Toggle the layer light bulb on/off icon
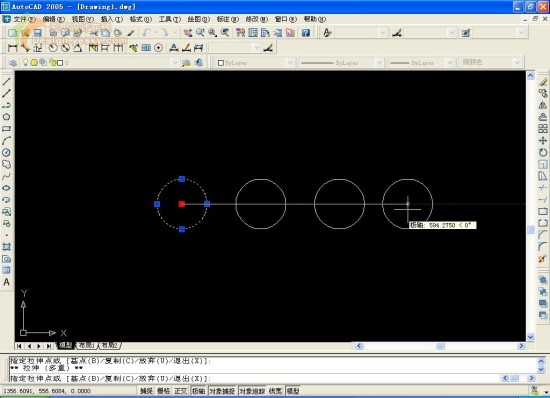Viewport: 550px width, 398px height. tap(25, 63)
